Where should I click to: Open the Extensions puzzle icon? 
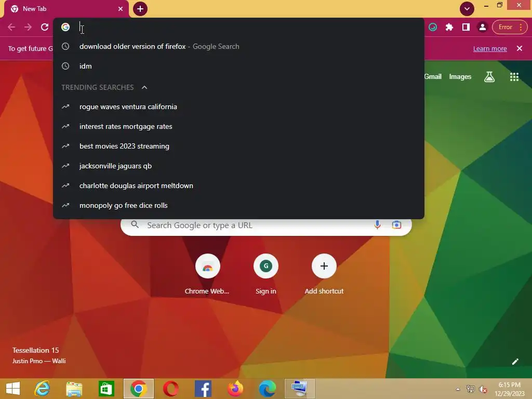[x=449, y=27]
